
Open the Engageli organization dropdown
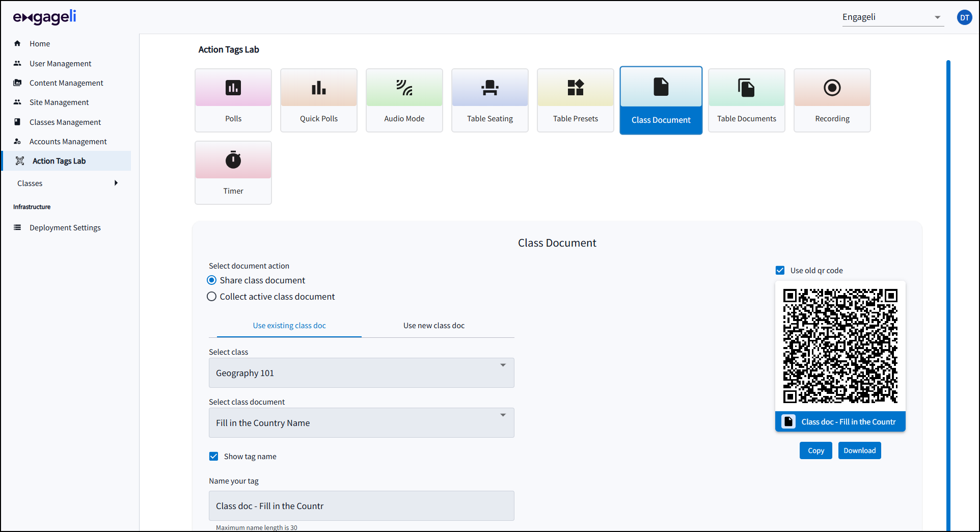(893, 17)
